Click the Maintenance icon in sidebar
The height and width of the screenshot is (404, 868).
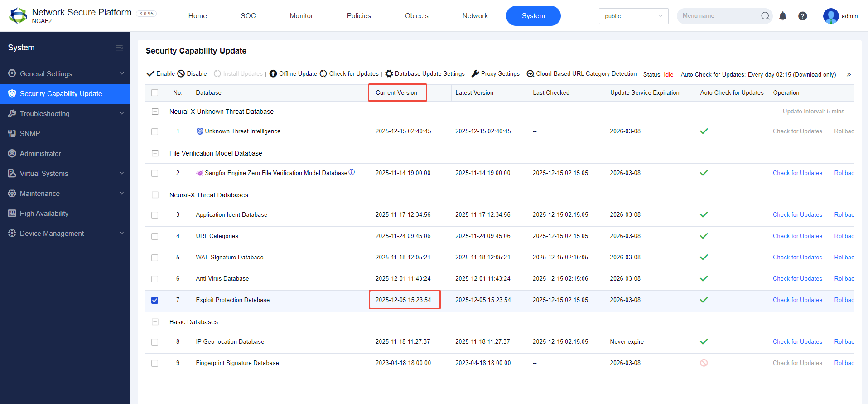[x=12, y=193]
